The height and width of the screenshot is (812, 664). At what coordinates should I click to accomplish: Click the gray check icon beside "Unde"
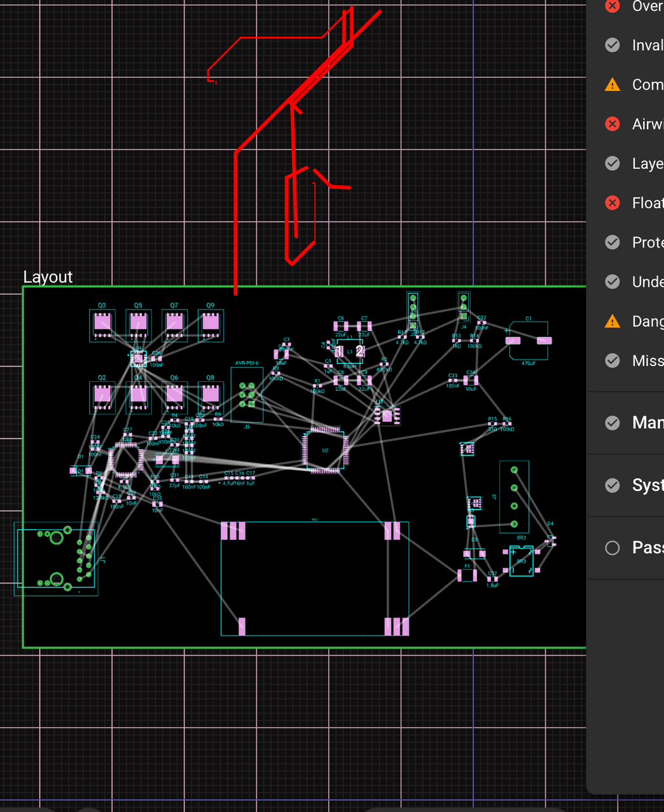(612, 281)
